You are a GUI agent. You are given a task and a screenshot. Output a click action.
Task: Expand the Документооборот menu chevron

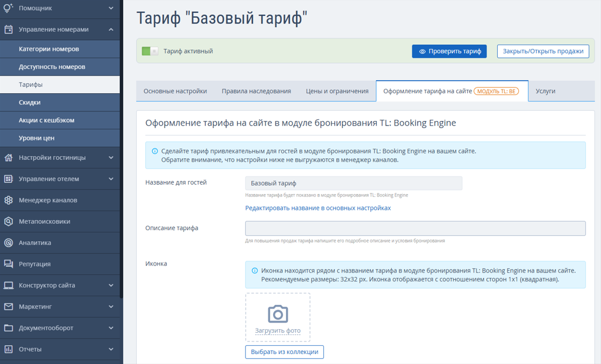pos(111,328)
